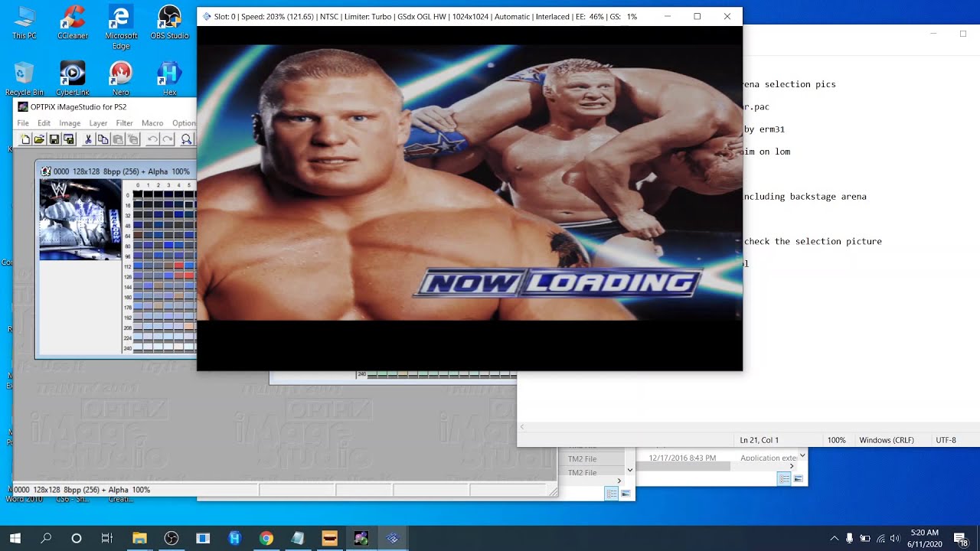Open Recycle Bin desktop icon
The width and height of the screenshot is (980, 551).
[x=24, y=79]
